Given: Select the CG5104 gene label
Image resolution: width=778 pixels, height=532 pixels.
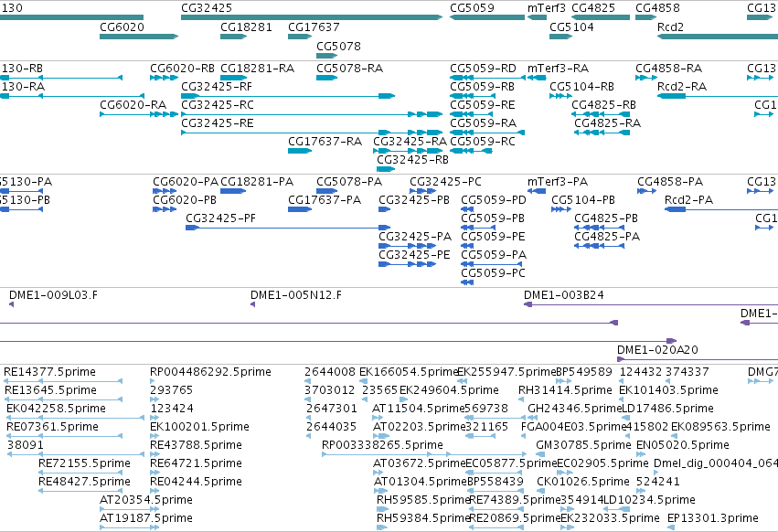Looking at the screenshot, I should (571, 27).
